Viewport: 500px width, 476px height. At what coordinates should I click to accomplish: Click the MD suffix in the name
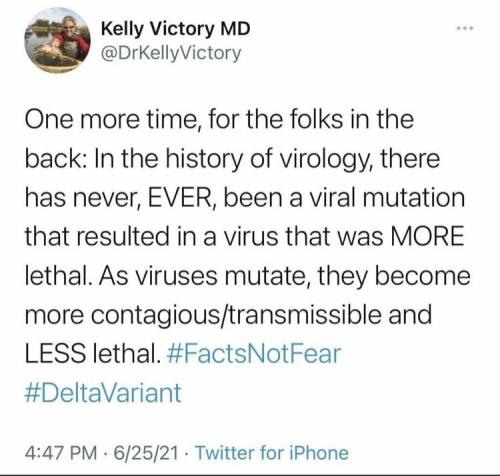pyautogui.click(x=235, y=29)
